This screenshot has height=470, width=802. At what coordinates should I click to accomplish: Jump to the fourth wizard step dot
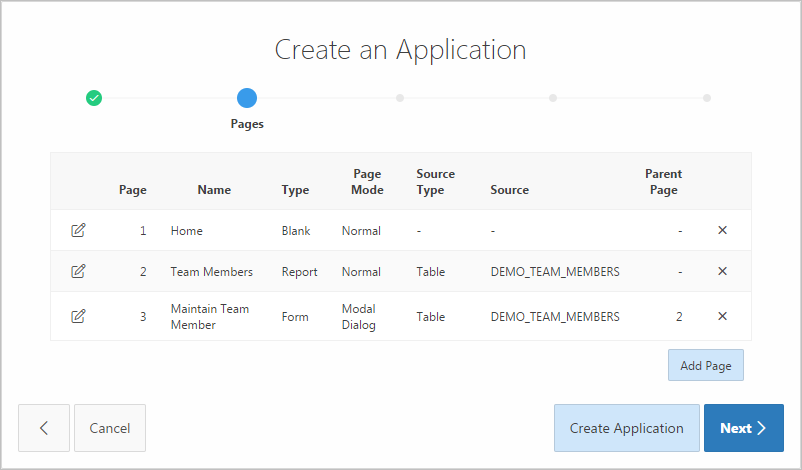(x=553, y=98)
